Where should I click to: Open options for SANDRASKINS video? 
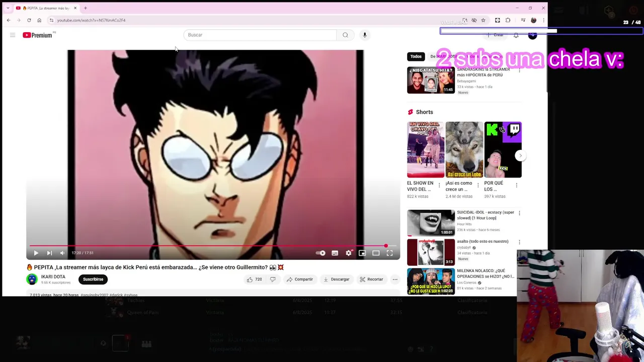coord(519,70)
